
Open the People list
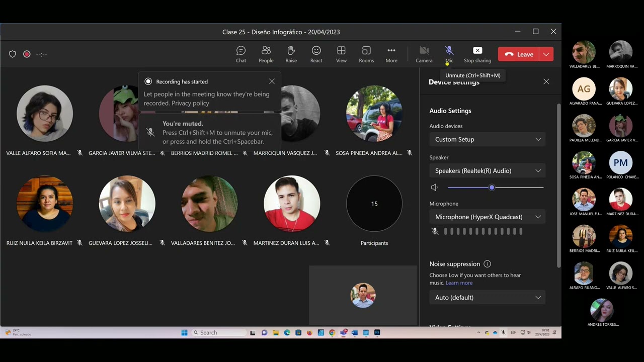(266, 54)
